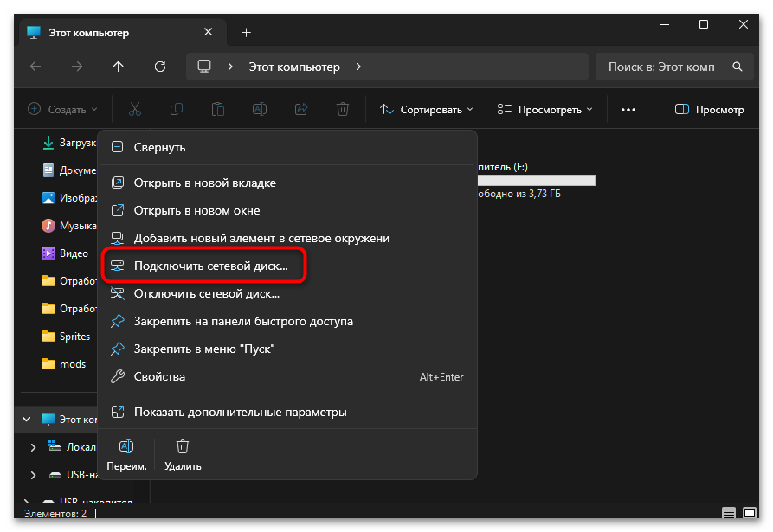773x532 pixels.
Task: Open a new tab with plus button
Action: tap(247, 33)
